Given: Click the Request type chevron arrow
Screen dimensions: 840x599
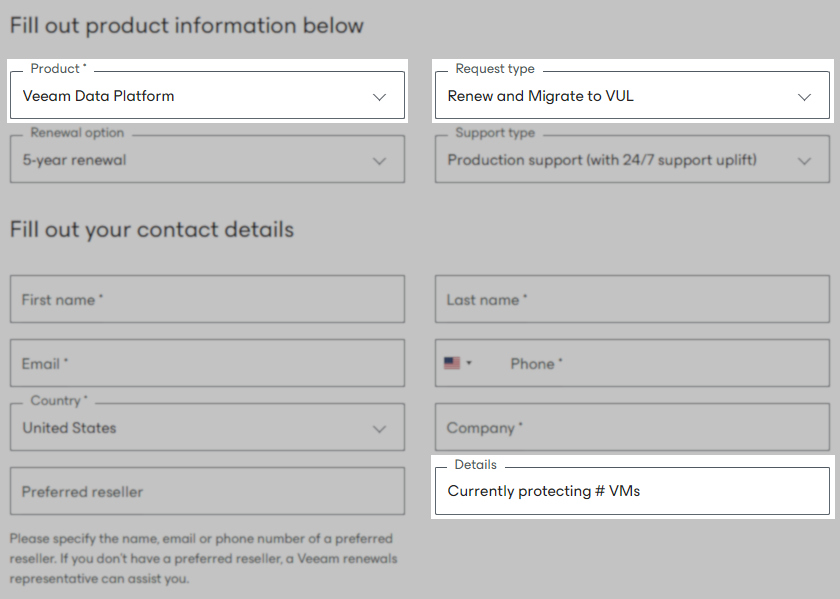Looking at the screenshot, I should [x=804, y=97].
